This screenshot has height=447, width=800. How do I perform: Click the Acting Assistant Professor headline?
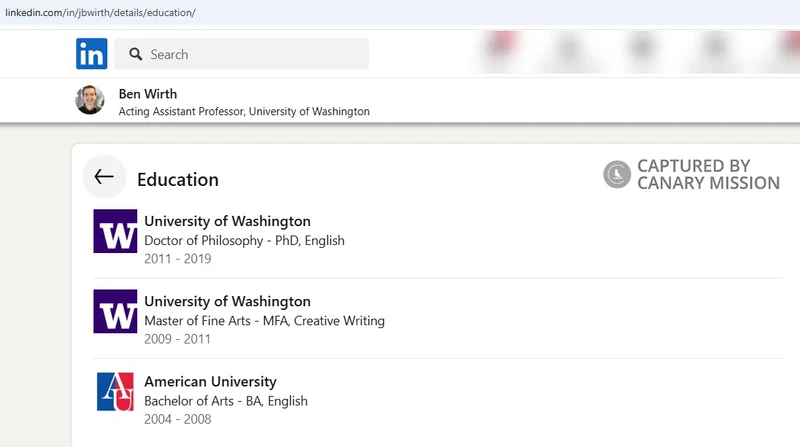coord(244,111)
